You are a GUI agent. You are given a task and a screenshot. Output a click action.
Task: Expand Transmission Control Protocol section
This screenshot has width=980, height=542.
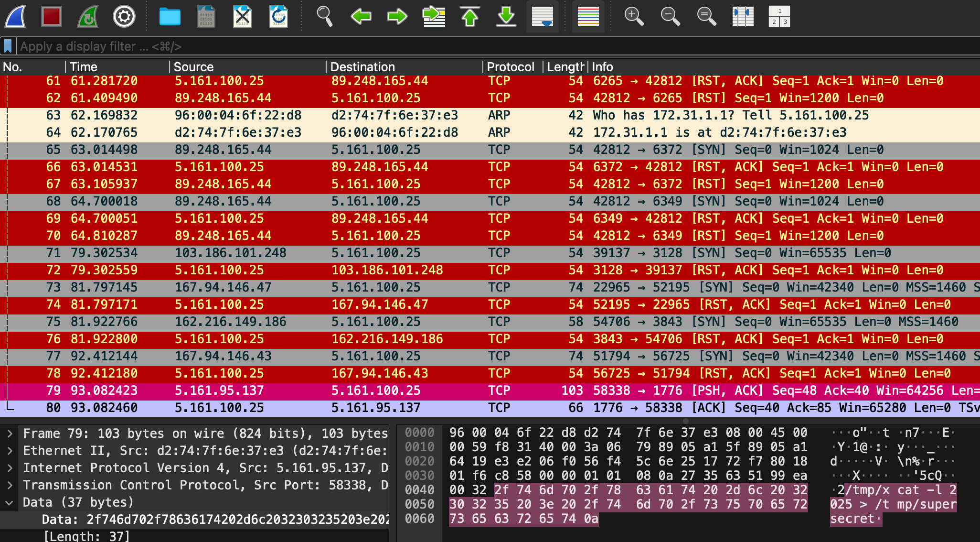click(10, 485)
